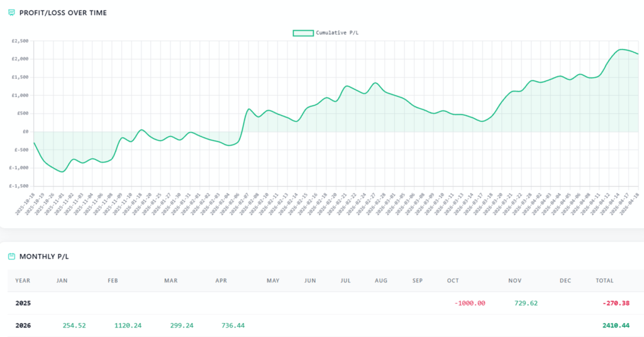The image size is (644, 337).
Task: Click the 2025 year row label
Action: click(23, 303)
